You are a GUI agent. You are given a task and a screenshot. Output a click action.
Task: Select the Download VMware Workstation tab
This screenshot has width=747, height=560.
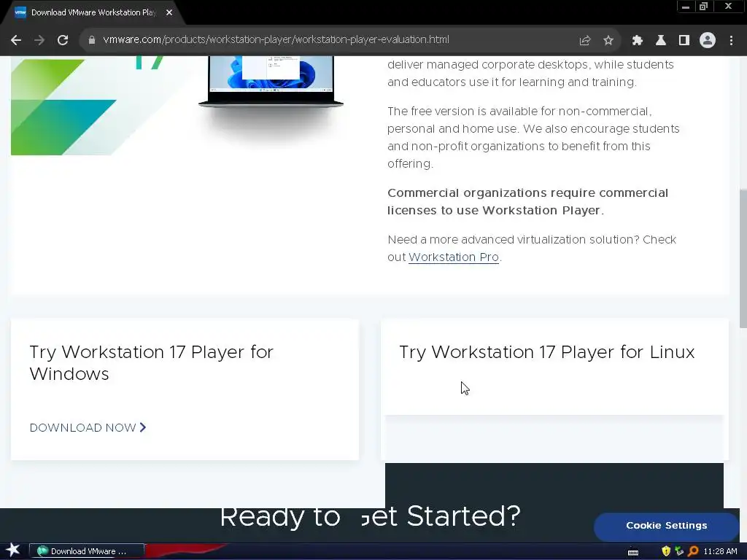pyautogui.click(x=93, y=12)
